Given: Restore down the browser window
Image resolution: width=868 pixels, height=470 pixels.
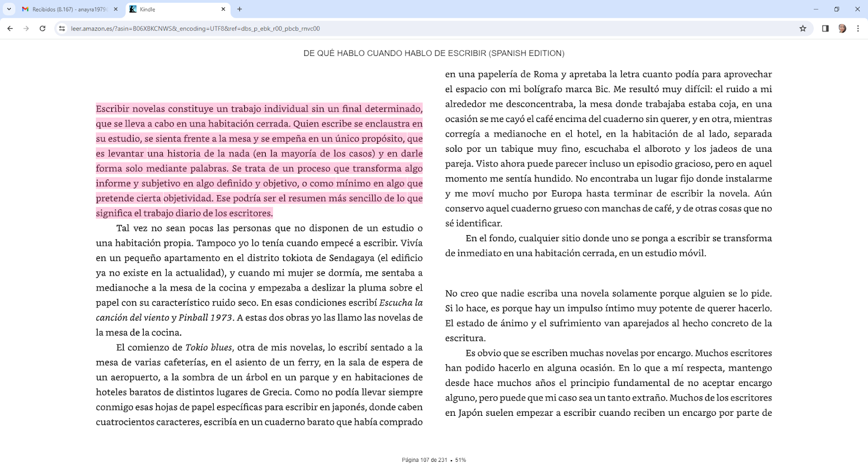Looking at the screenshot, I should (x=837, y=9).
